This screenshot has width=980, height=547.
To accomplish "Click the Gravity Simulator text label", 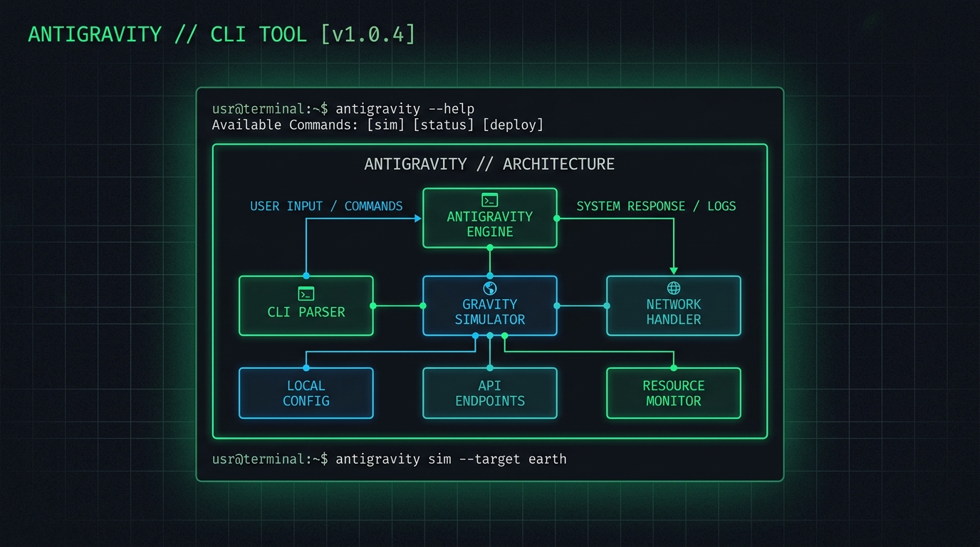I will (490, 312).
